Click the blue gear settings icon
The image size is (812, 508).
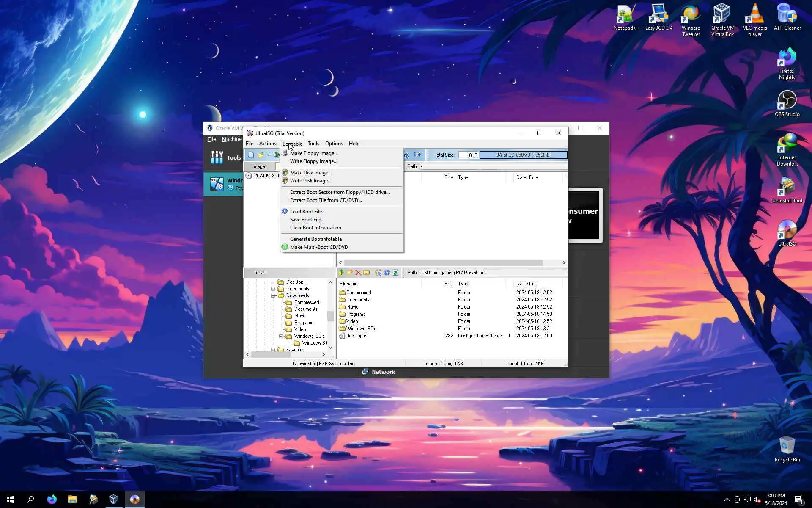[387, 273]
